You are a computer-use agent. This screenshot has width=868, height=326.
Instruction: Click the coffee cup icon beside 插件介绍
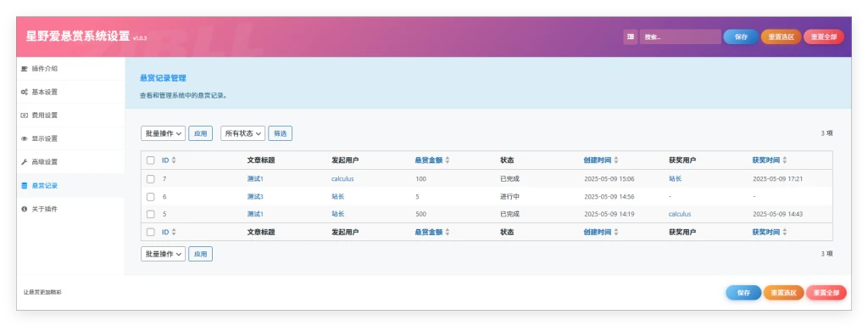coord(24,69)
